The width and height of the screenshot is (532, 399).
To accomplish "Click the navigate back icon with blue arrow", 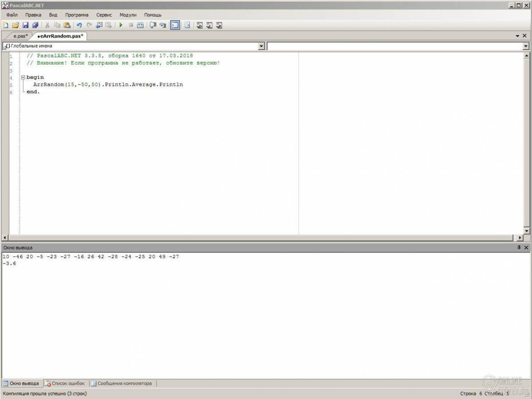I will click(99, 25).
